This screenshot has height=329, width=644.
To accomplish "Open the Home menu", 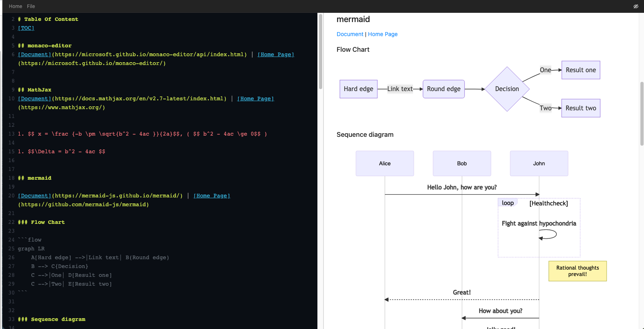I will tap(15, 6).
